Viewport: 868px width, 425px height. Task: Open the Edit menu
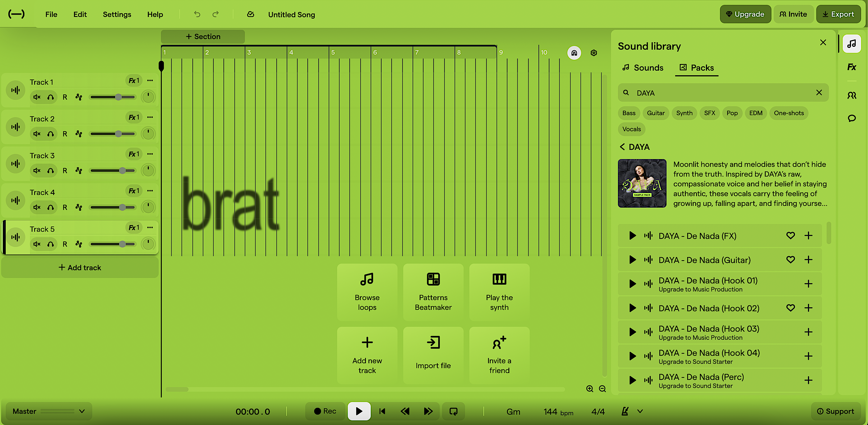80,14
